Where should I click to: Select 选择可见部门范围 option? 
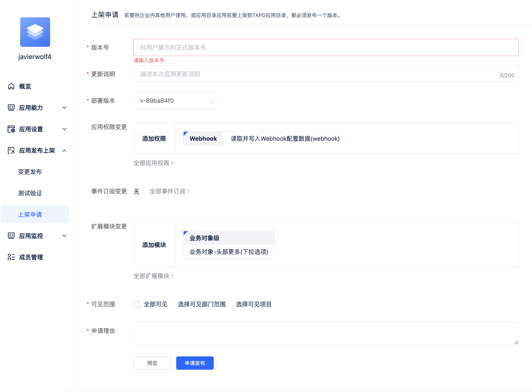tap(202, 304)
